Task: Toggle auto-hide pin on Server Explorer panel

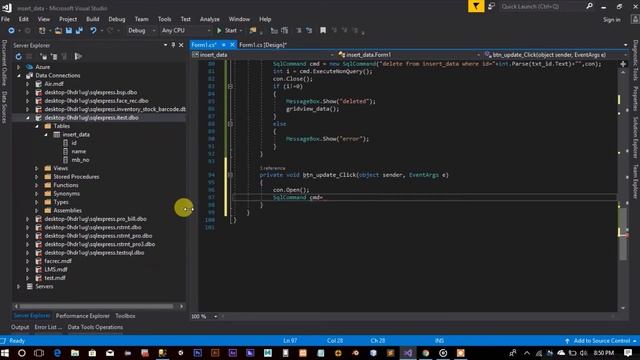Action: [173, 45]
